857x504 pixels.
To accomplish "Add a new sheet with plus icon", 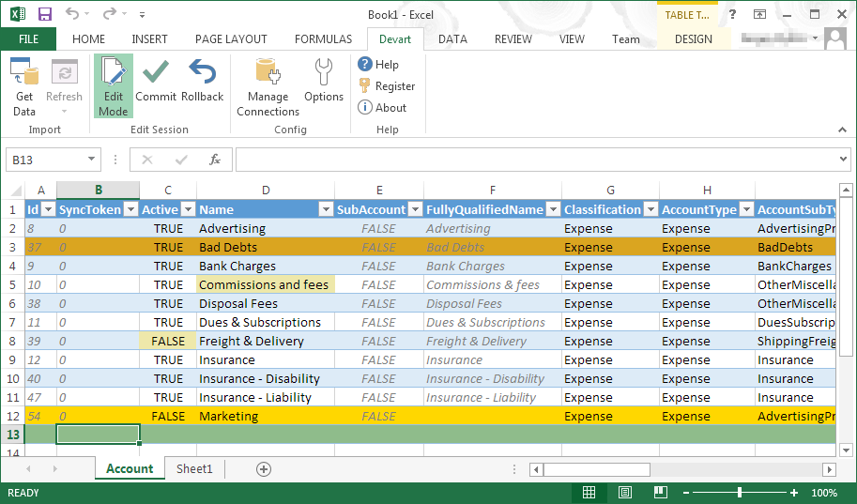I will tap(264, 469).
